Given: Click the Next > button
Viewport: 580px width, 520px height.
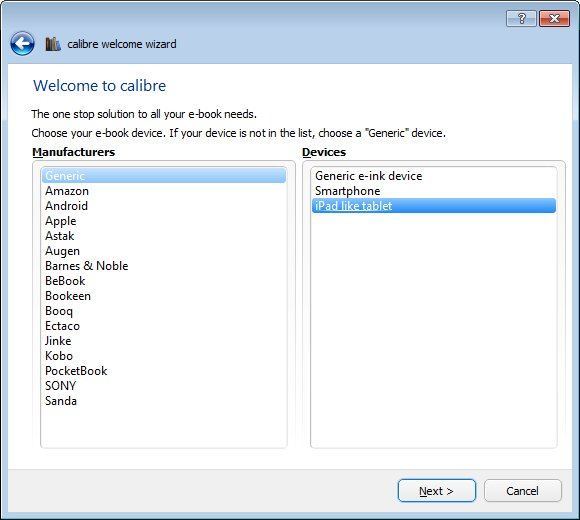Looking at the screenshot, I should 436,491.
